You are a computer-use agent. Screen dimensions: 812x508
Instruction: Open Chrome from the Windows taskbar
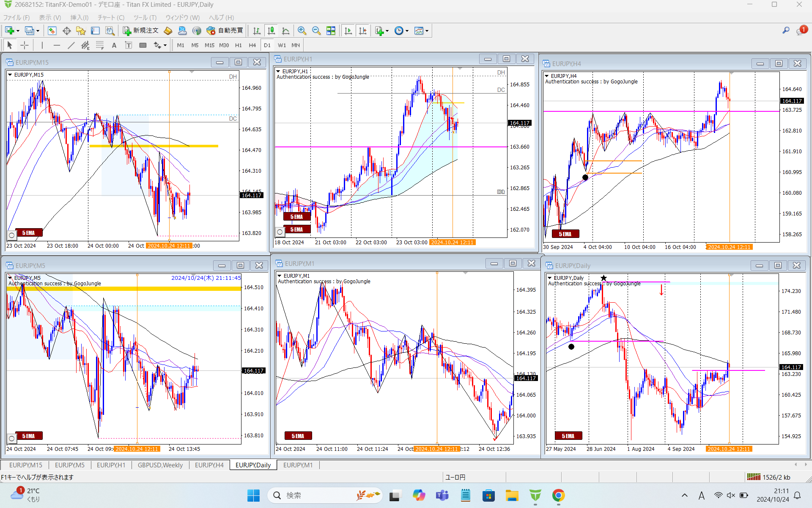click(558, 495)
